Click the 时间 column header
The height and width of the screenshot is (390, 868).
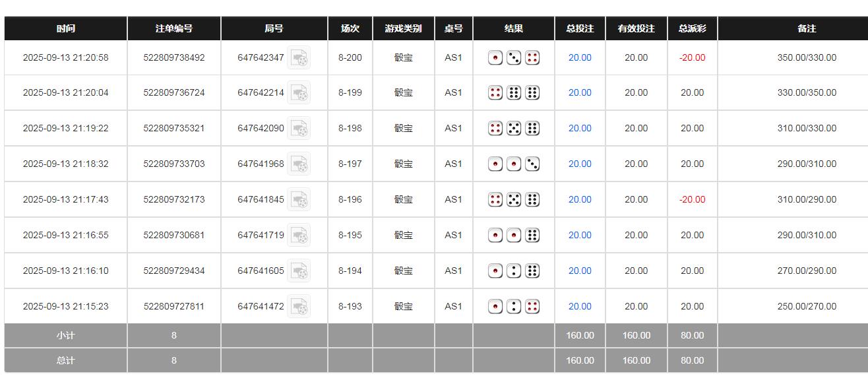pos(66,29)
